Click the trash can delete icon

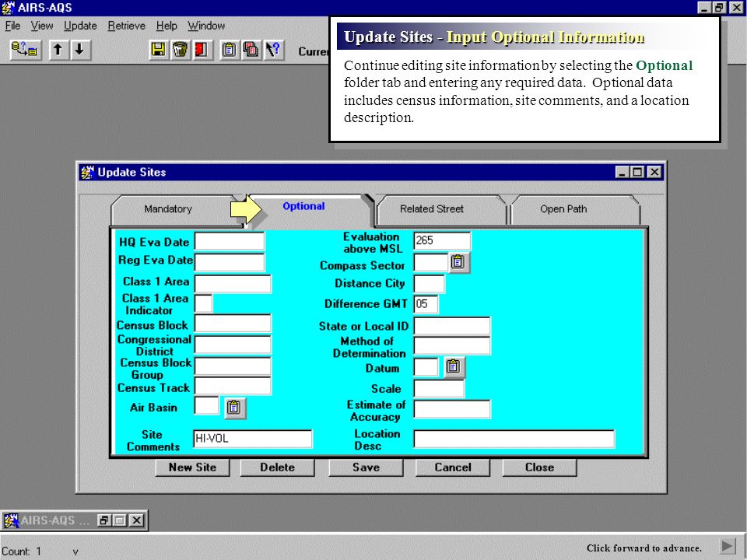pos(180,50)
